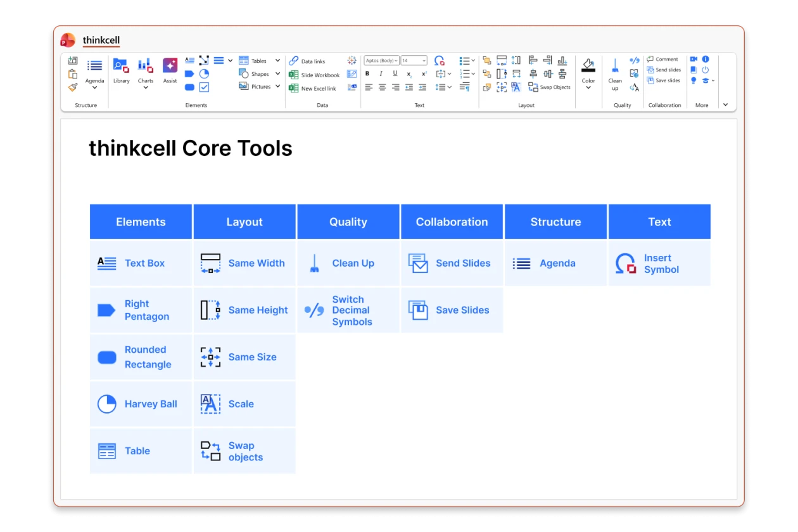798x532 pixels.
Task: Select the Elements header cell in table
Action: [x=141, y=222]
